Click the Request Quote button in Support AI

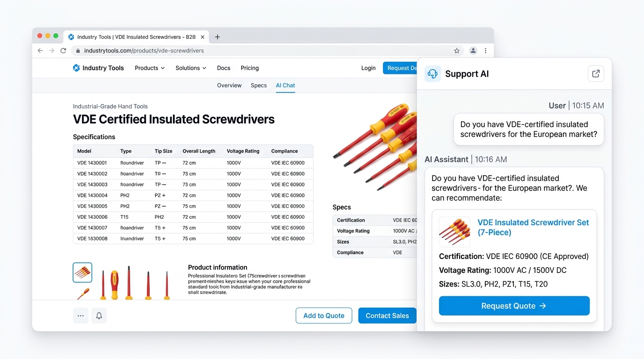click(x=513, y=306)
